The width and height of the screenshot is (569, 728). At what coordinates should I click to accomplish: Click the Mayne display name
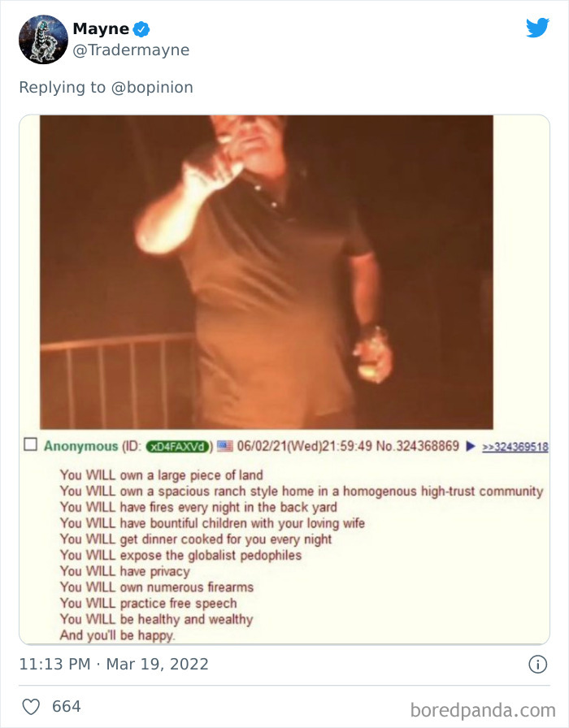(x=101, y=28)
